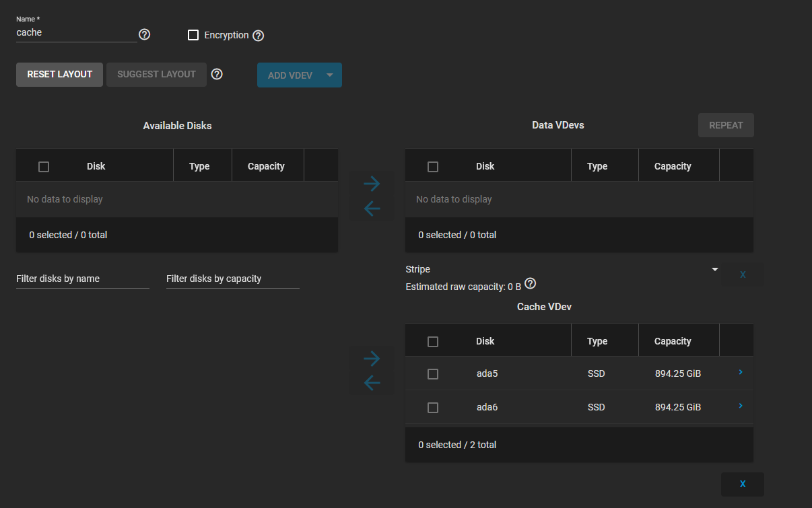Image resolution: width=812 pixels, height=508 pixels.
Task: Click help icon beside Suggest Layout button
Action: [x=217, y=74]
